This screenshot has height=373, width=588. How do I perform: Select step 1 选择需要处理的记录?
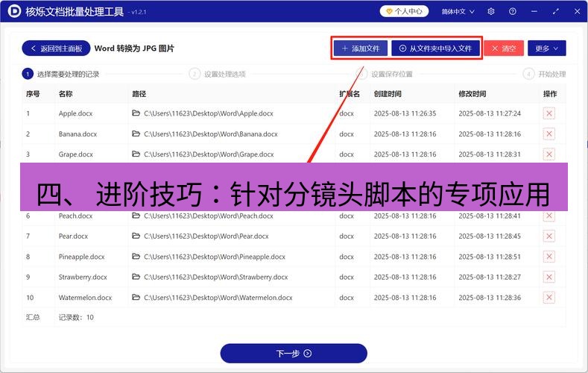(x=61, y=74)
